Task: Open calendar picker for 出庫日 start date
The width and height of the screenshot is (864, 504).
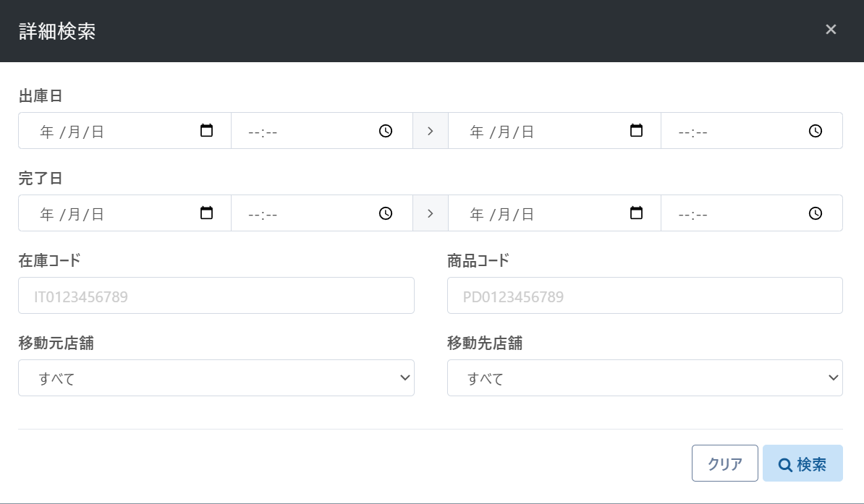Action: (207, 131)
